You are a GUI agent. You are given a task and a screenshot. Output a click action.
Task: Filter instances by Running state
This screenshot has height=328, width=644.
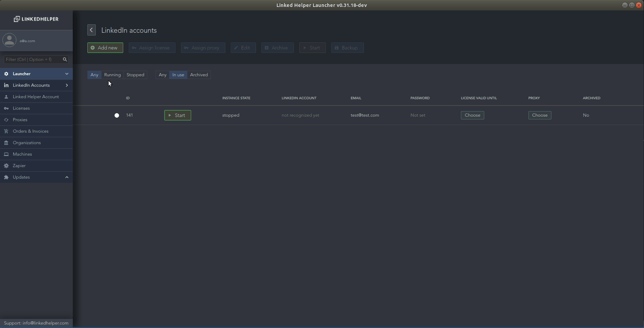click(x=112, y=75)
